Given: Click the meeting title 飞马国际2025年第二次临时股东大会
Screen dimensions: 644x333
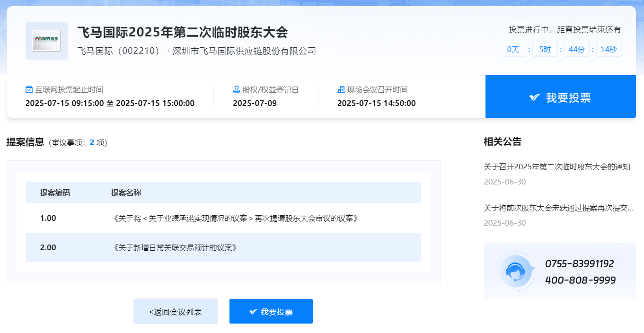Looking at the screenshot, I should point(183,32).
